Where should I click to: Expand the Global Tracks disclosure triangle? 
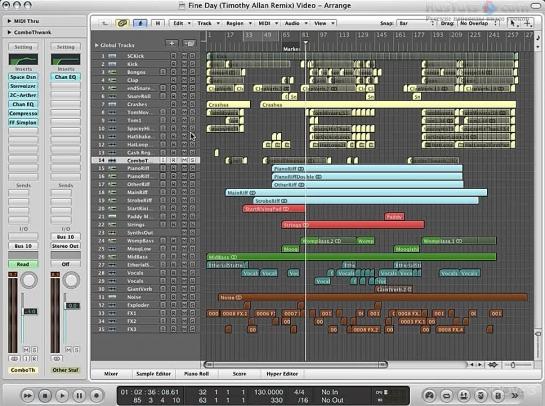[x=97, y=45]
